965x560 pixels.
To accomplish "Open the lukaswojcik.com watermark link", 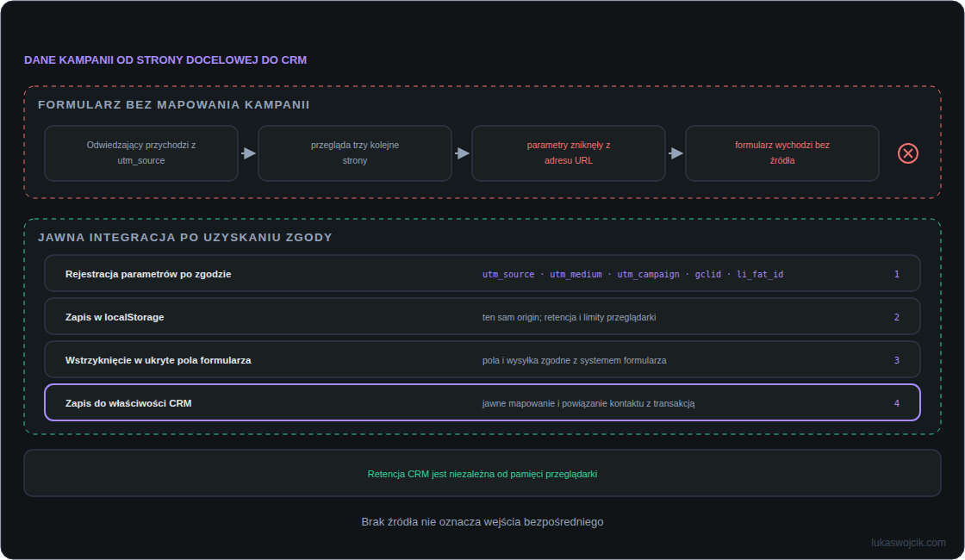I will [908, 543].
